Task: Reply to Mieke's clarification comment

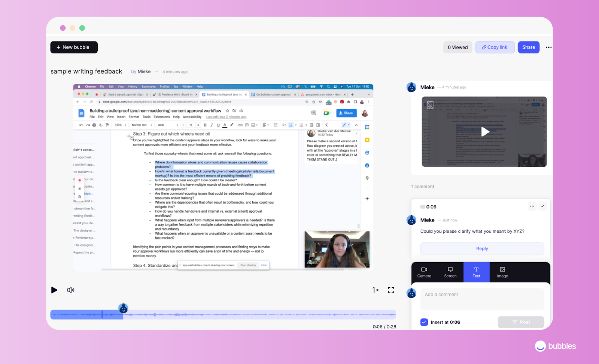Action: point(482,248)
